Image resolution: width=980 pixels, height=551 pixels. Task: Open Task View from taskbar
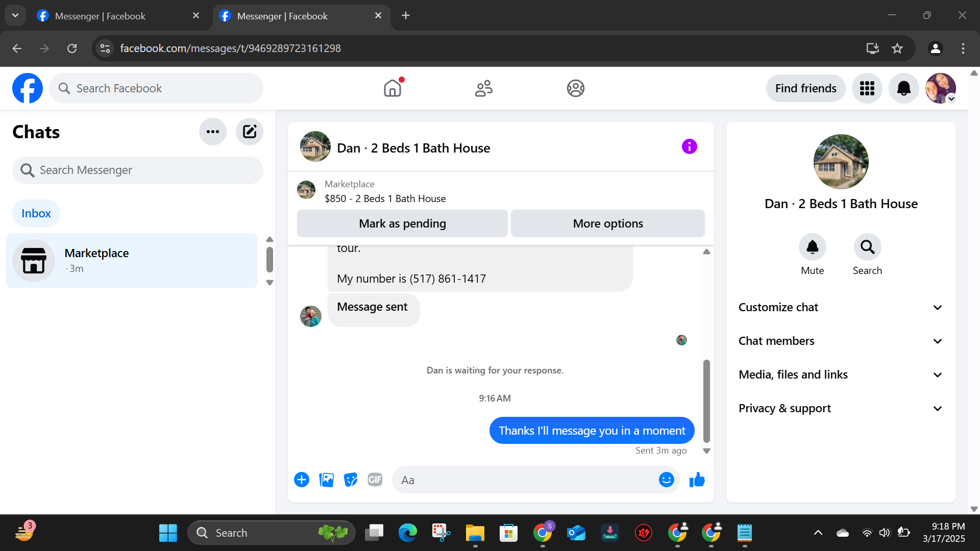coord(374,533)
